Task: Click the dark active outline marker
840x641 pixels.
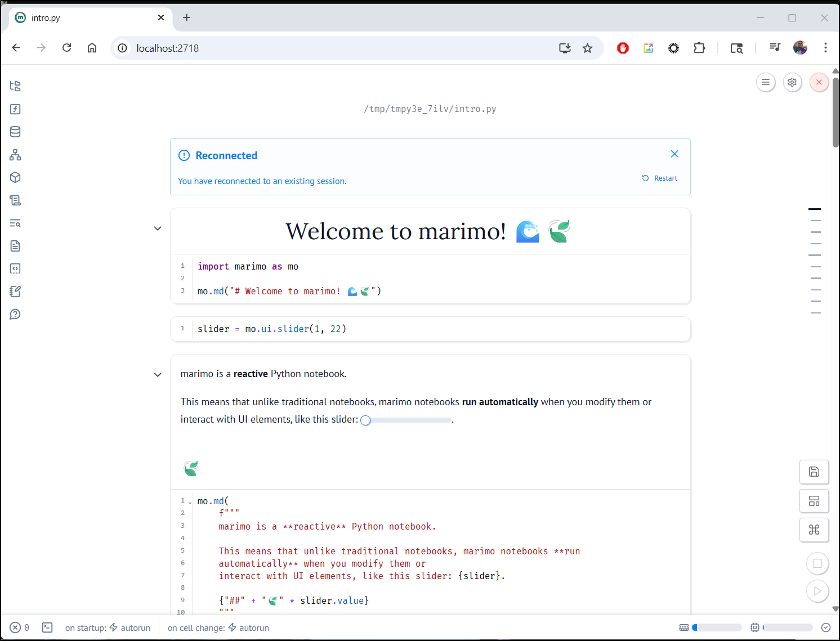Action: tap(815, 209)
